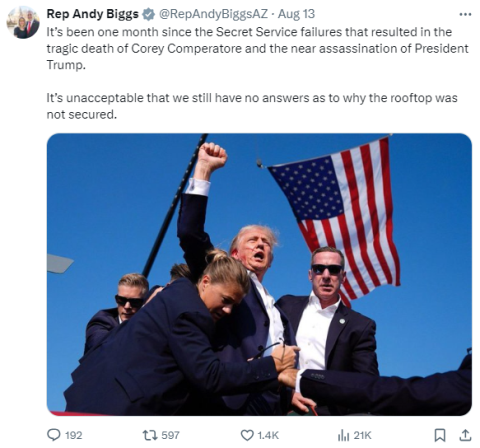Click the 597 reposts count
Viewport: 480px width, 448px height.
(170, 435)
